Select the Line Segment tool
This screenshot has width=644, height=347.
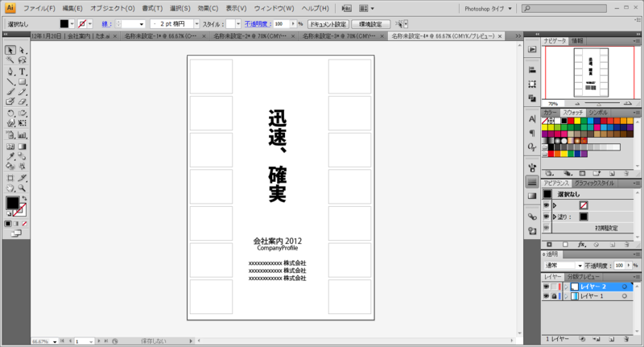click(10, 82)
